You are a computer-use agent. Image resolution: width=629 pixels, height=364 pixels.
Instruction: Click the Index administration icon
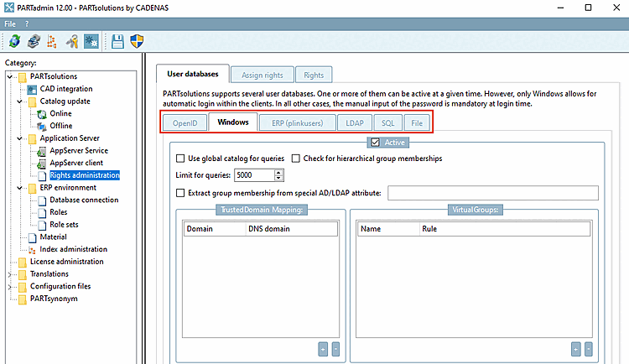coord(32,250)
